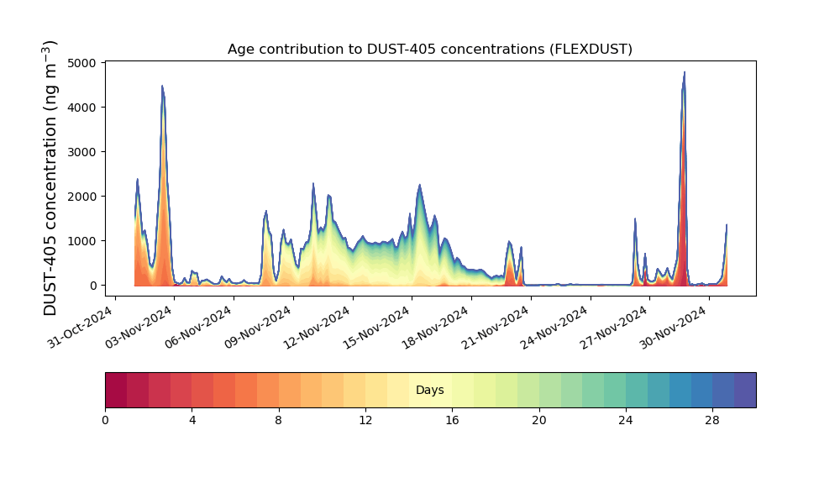Pick the colorbar segment just right of tick 24
Viewport: 840px width, 504px height.
click(637, 390)
